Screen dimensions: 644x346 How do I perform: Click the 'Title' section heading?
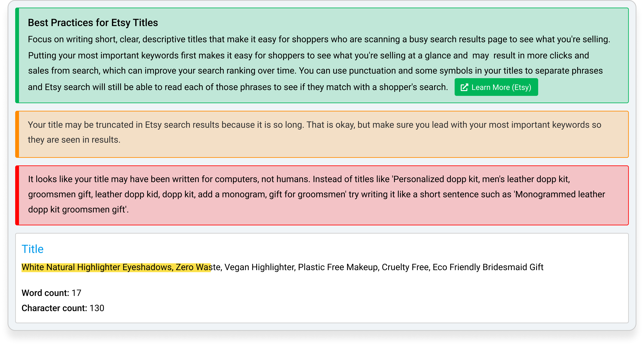coord(32,249)
